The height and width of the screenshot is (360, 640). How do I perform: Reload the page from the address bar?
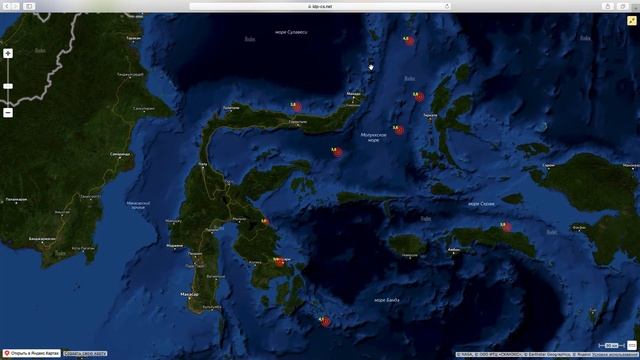pos(447,6)
